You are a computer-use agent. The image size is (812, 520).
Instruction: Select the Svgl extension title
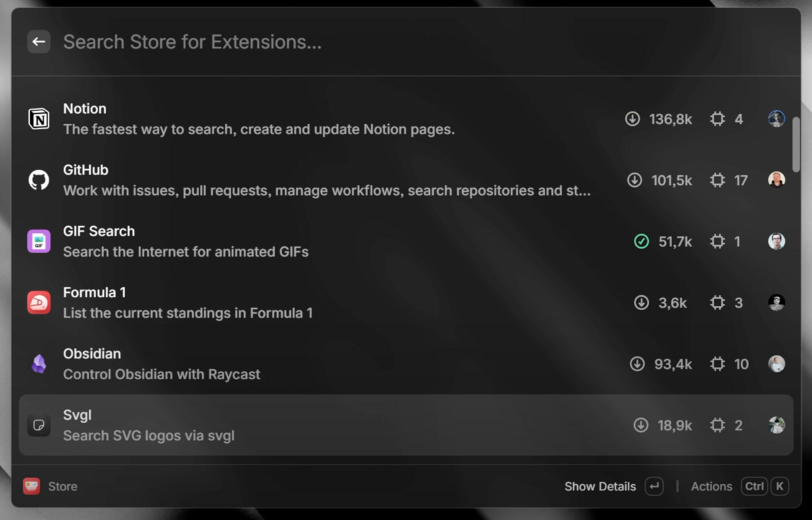(x=77, y=415)
